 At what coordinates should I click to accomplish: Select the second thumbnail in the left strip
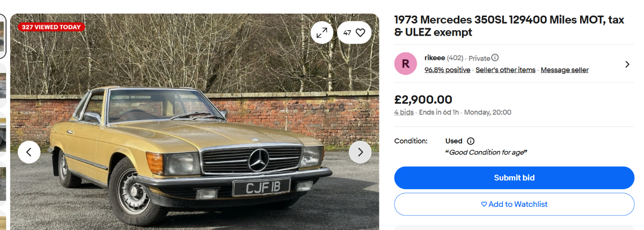pos(3,85)
